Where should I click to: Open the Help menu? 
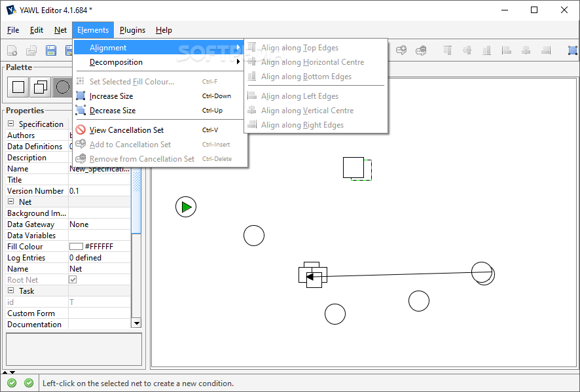(164, 30)
